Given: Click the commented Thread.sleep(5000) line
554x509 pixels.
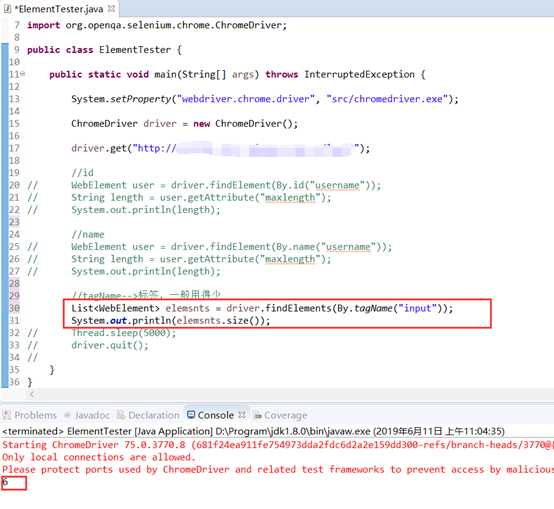Looking at the screenshot, I should pos(124,333).
